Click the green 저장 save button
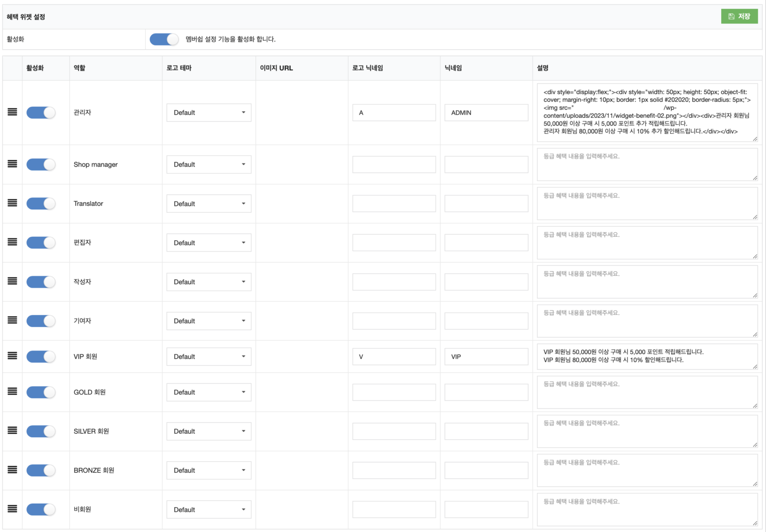 point(739,16)
